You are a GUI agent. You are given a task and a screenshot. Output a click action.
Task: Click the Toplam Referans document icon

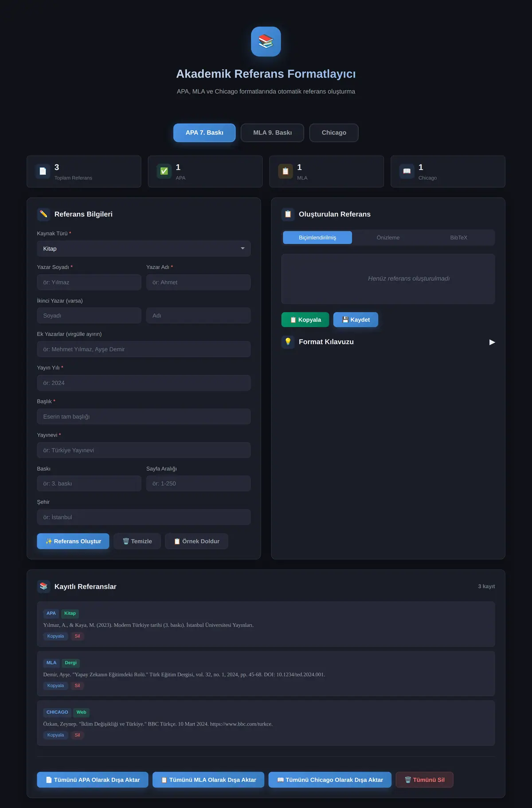43,171
